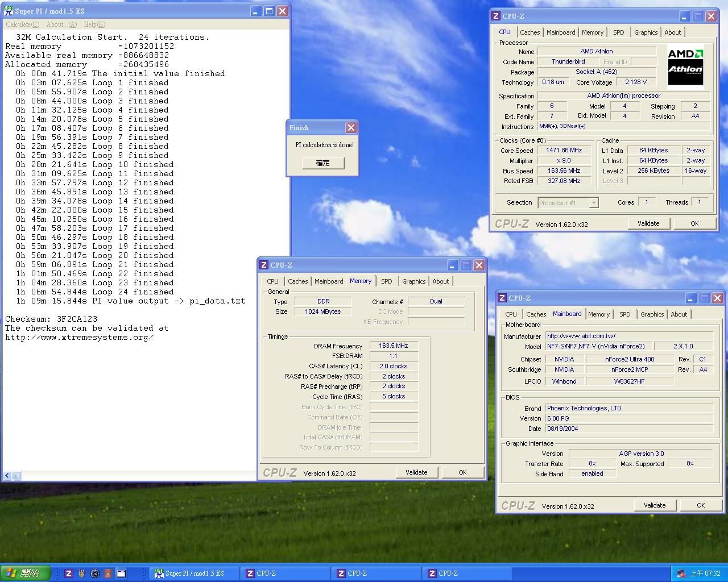Select Graphics tab in the Memory timings window
Screen dimensions: 728x582
(x=413, y=281)
